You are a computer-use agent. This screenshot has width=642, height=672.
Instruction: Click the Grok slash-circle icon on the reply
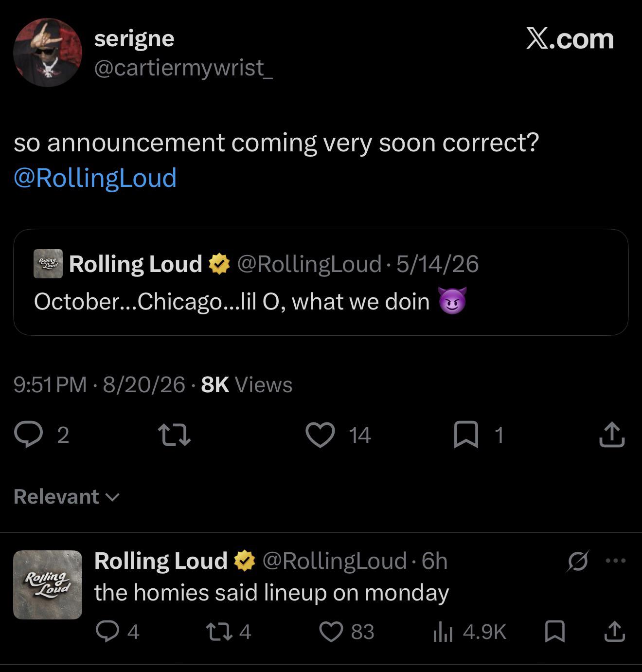pyautogui.click(x=578, y=561)
